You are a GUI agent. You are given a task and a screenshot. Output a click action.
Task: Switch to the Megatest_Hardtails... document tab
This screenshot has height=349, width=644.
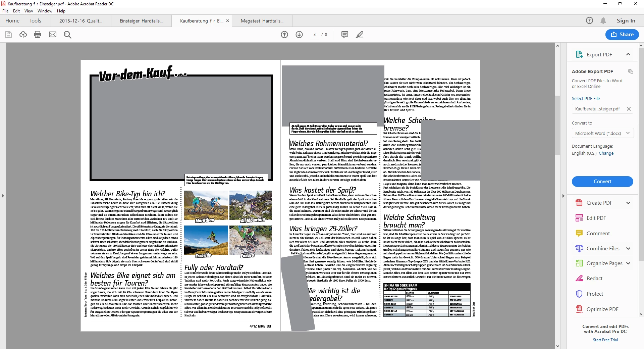262,20
